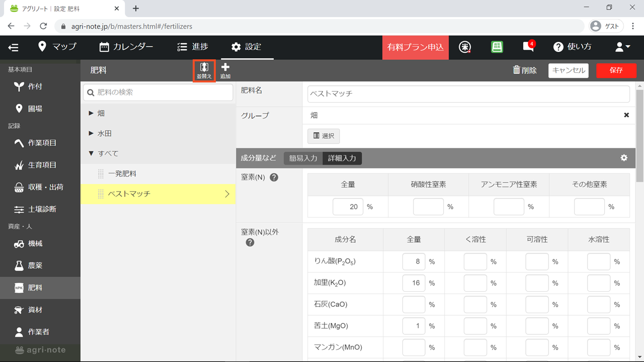Viewport: 644px width, 362px height.
Task: Open 収穫・出荷 in the sidebar
Action: 40,187
